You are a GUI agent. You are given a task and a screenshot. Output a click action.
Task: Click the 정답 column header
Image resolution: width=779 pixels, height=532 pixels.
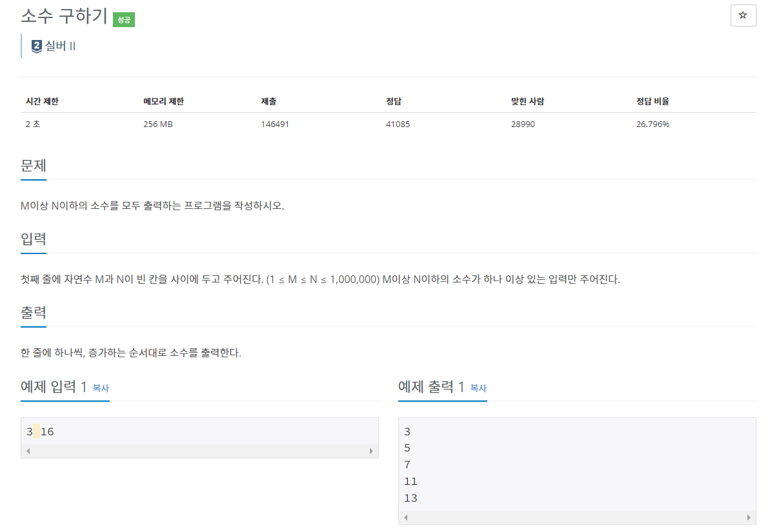tap(394, 101)
